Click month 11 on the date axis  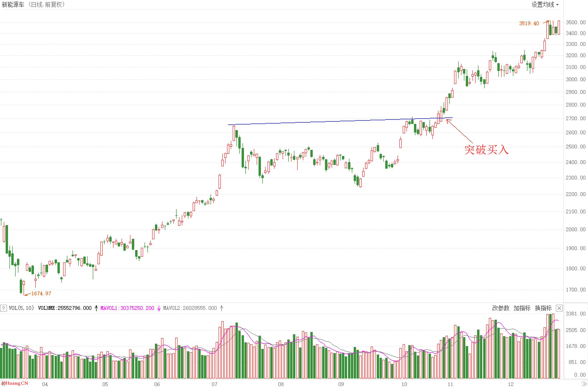[450, 384]
